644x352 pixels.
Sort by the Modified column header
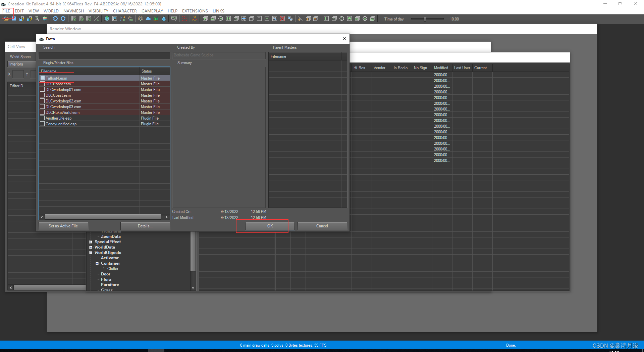point(442,68)
